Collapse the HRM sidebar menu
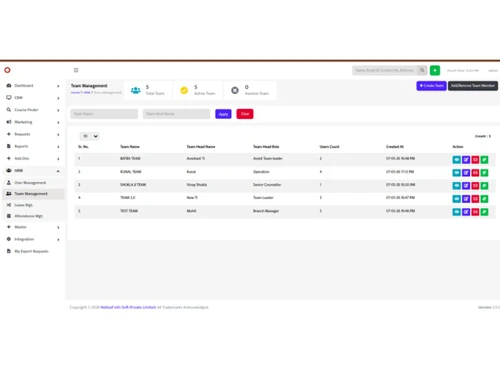The width and height of the screenshot is (500, 375). [x=33, y=171]
